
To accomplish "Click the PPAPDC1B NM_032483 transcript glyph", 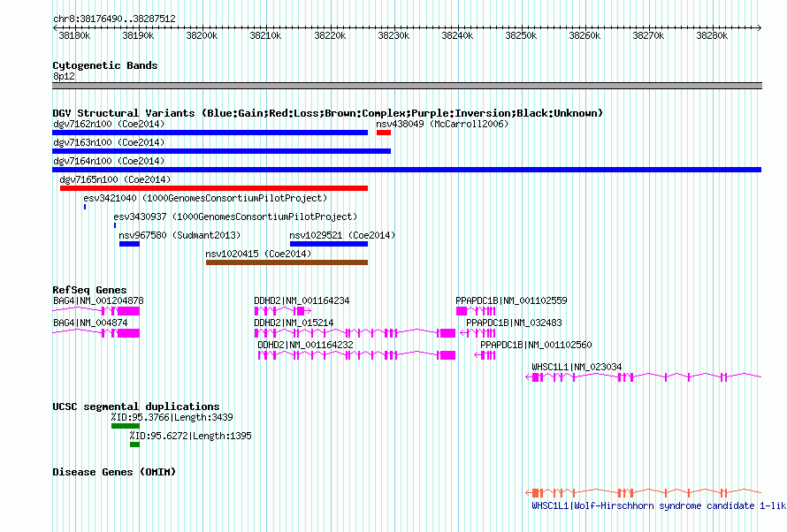I will 478,333.
